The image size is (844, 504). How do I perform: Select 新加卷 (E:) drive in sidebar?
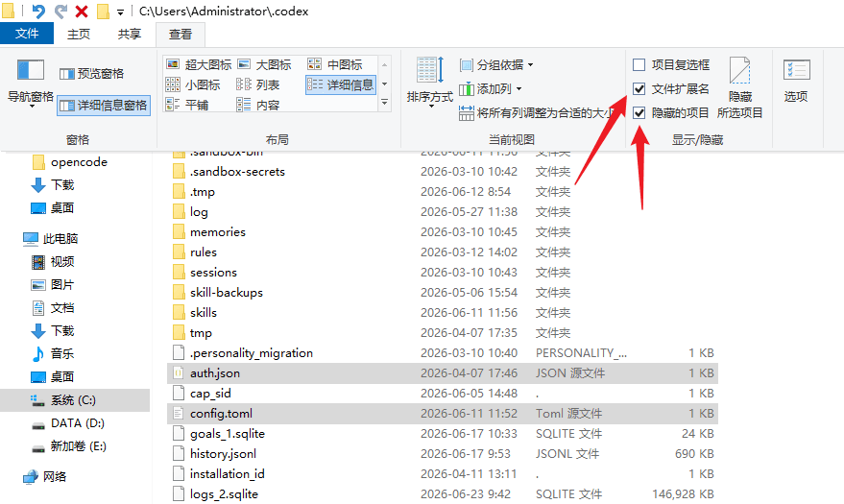tap(79, 445)
